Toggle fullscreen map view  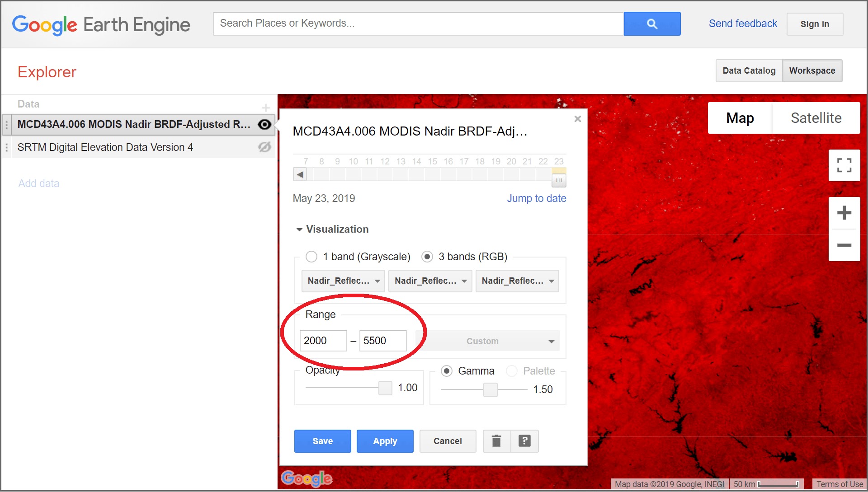click(x=844, y=165)
